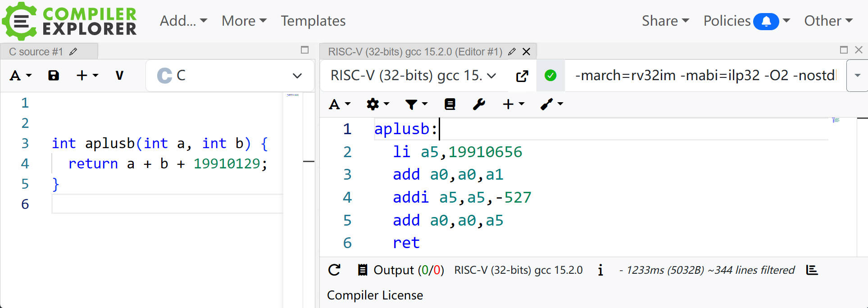Click the Policies notification bell icon
The height and width of the screenshot is (308, 868).
pos(766,21)
